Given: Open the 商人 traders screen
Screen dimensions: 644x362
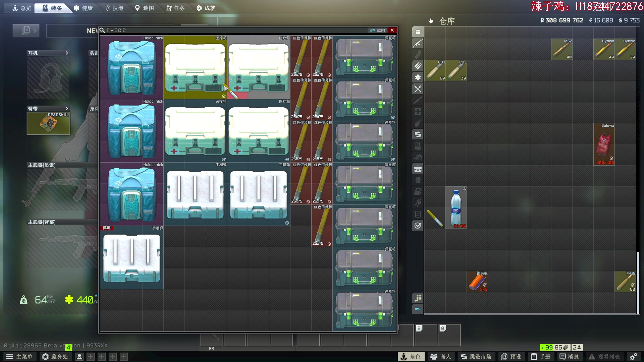Looking at the screenshot, I should point(441,357).
